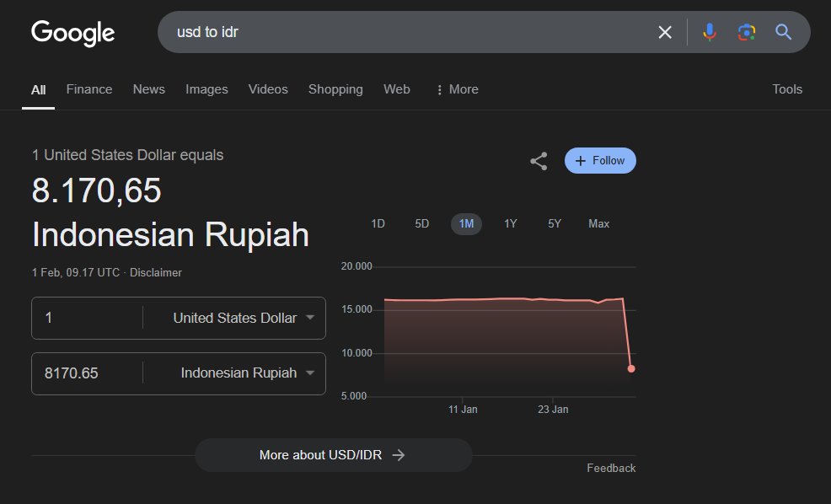Image resolution: width=831 pixels, height=504 pixels.
Task: Open the News tab
Action: pos(149,89)
